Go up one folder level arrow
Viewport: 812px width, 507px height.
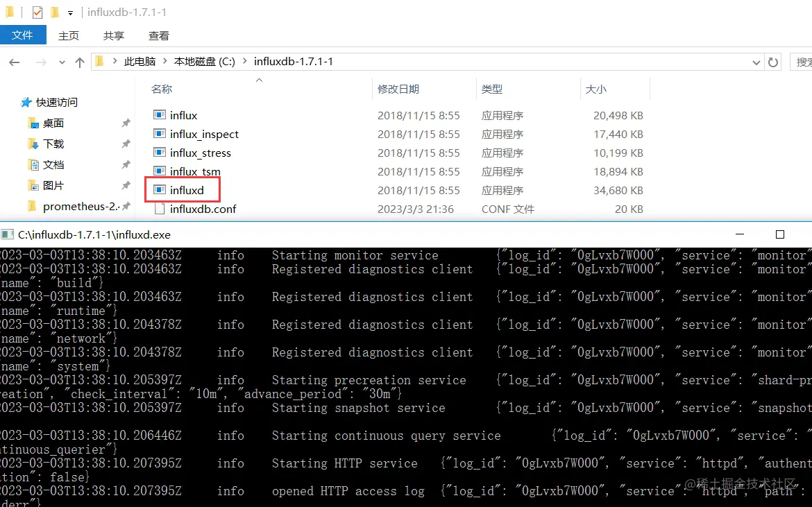pos(79,62)
